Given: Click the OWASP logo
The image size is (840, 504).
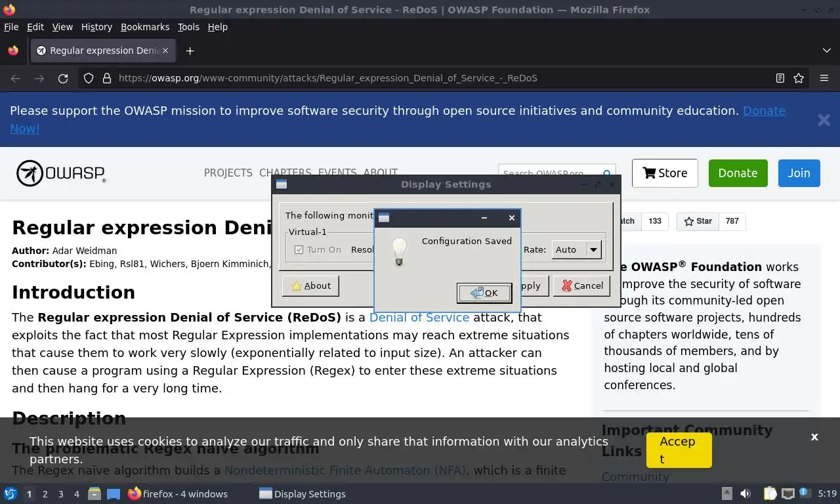Looking at the screenshot, I should pyautogui.click(x=60, y=173).
